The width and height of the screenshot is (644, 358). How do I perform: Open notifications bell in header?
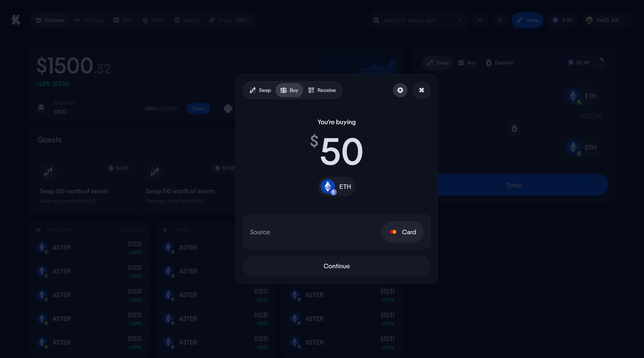500,20
